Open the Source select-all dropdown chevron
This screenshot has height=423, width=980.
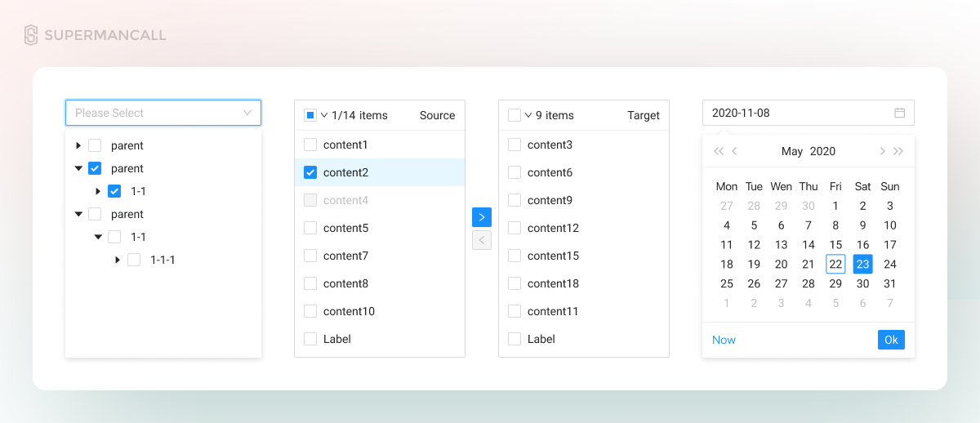point(324,115)
